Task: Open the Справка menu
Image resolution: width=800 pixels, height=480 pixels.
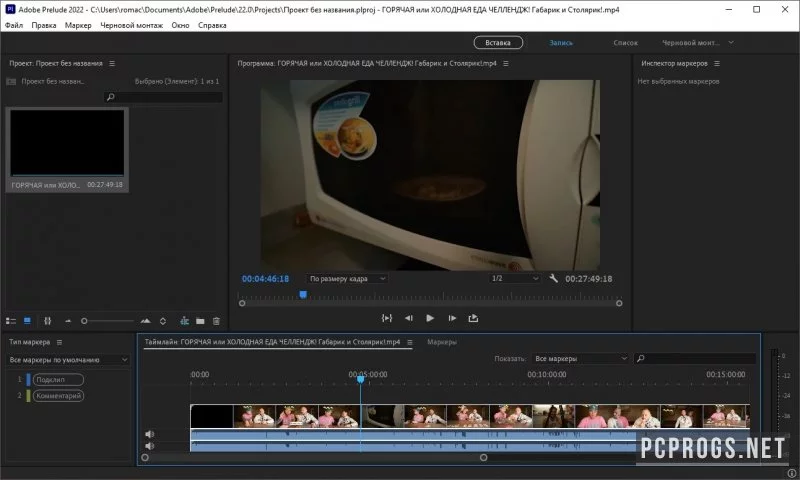Action: point(212,25)
